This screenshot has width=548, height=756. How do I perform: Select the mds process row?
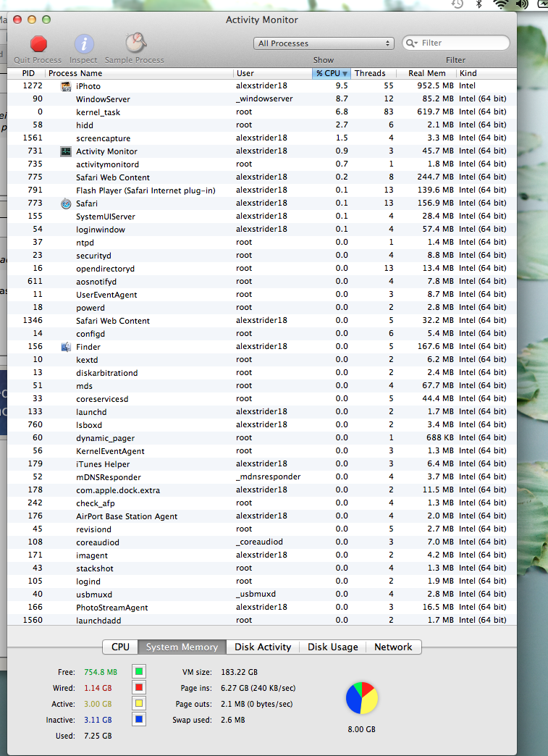click(262, 385)
